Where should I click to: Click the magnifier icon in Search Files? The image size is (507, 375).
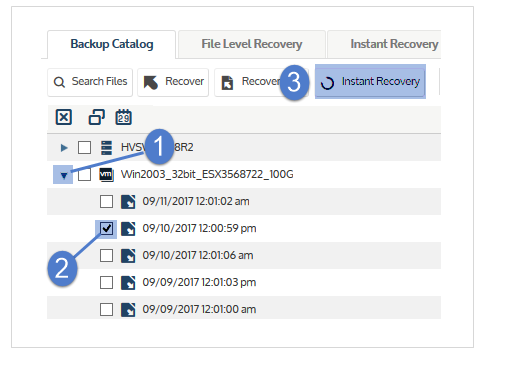pos(59,82)
